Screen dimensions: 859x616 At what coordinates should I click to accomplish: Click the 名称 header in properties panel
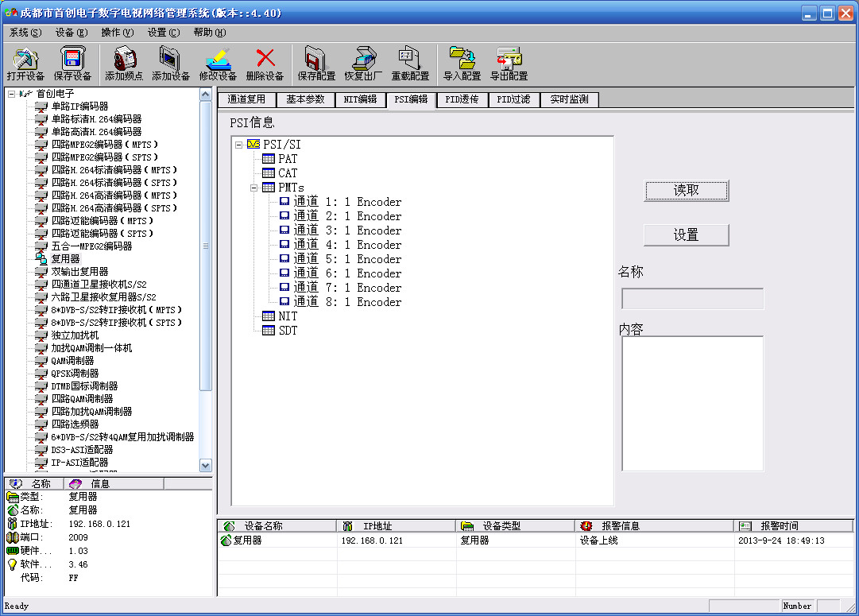34,484
